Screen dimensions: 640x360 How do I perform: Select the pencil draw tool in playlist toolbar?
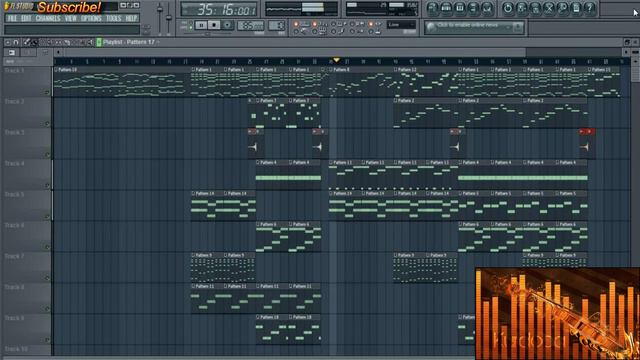pyautogui.click(x=27, y=42)
